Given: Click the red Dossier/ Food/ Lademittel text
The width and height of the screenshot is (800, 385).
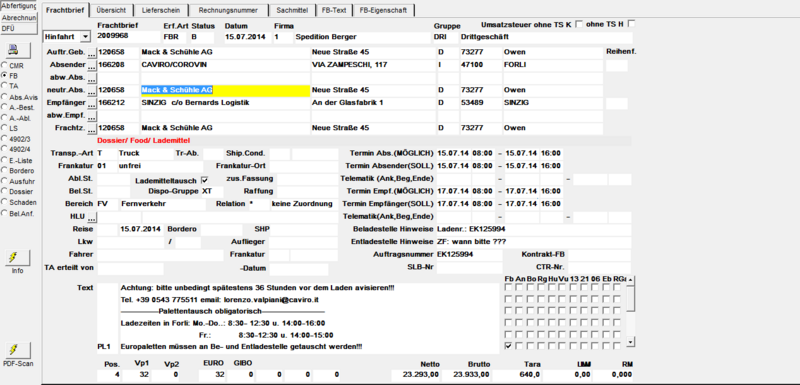Looking at the screenshot, I should (144, 140).
